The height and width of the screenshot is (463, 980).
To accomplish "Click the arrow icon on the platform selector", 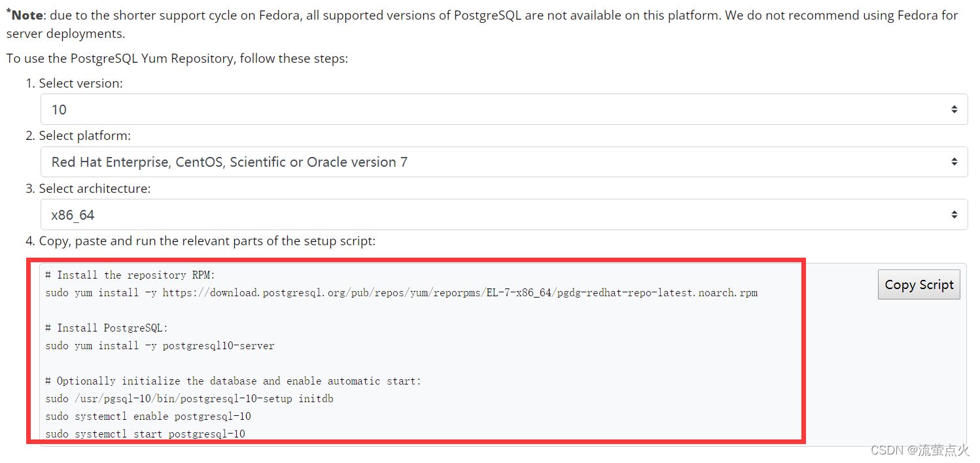I will click(954, 162).
